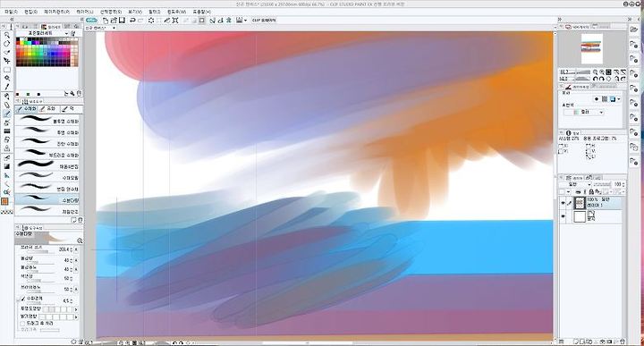The height and width of the screenshot is (346, 644).
Task: Hide layer 1 with its eye icon
Action: pyautogui.click(x=563, y=203)
